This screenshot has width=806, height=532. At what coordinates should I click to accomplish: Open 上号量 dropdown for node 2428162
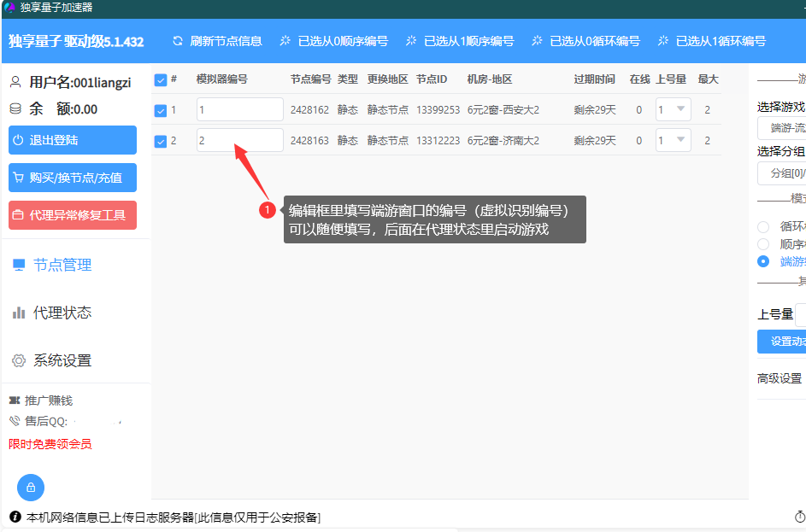[x=674, y=109]
